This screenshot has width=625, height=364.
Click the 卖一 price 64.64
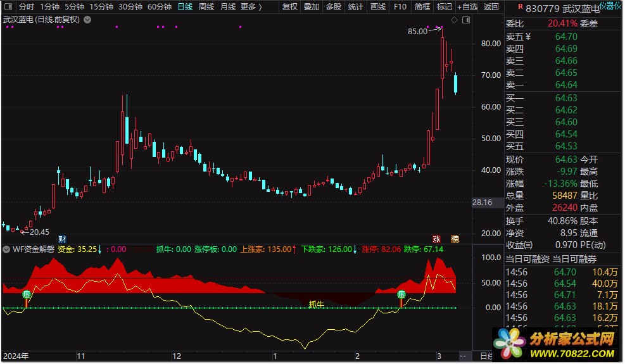pyautogui.click(x=566, y=85)
